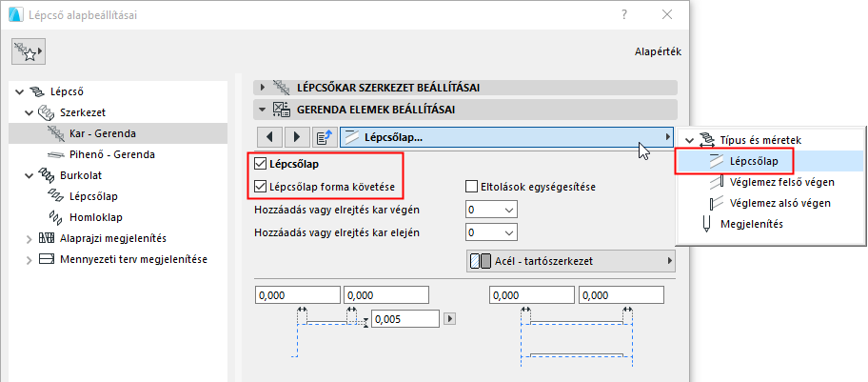Click the Mennyezeti terv megjelenítése icon
The height and width of the screenshot is (382, 868).
pos(47,259)
